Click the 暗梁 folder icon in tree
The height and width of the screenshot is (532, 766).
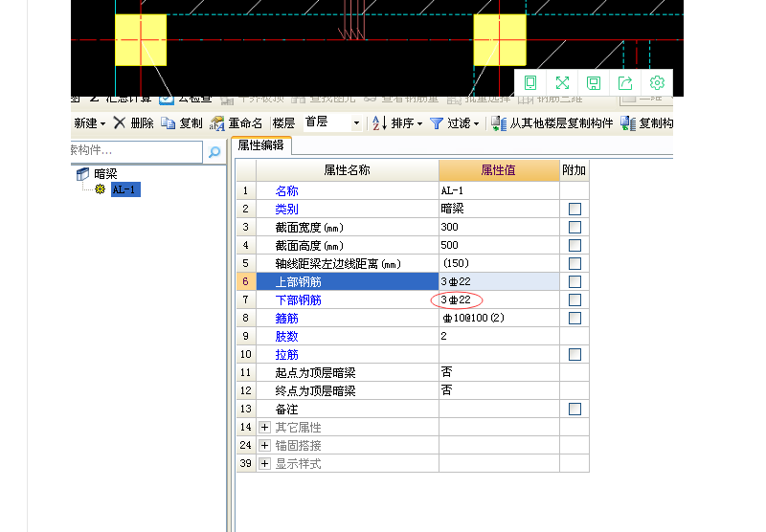tap(82, 173)
